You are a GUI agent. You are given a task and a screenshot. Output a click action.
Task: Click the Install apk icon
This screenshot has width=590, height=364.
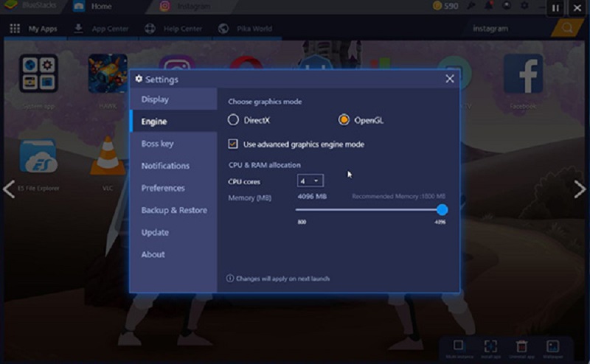[x=490, y=346]
